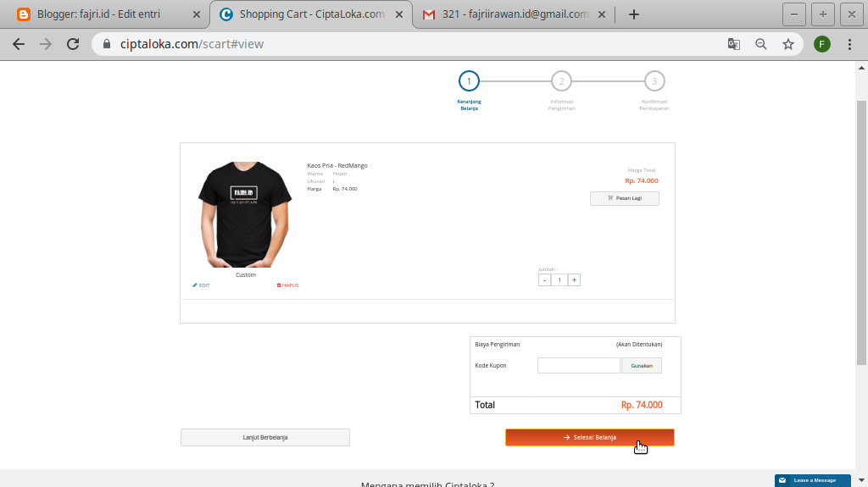The width and height of the screenshot is (868, 487).
Task: Open the Leave a Message chat widget
Action: (813, 480)
